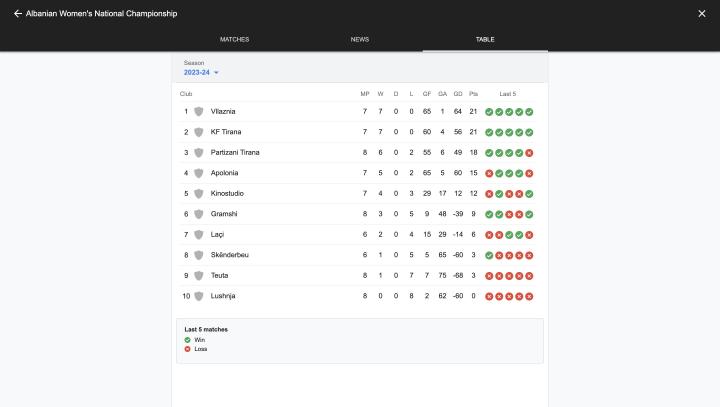Viewport: 720px width, 407px height.
Task: Click the Albanian Women's National Championship title
Action: pos(101,14)
